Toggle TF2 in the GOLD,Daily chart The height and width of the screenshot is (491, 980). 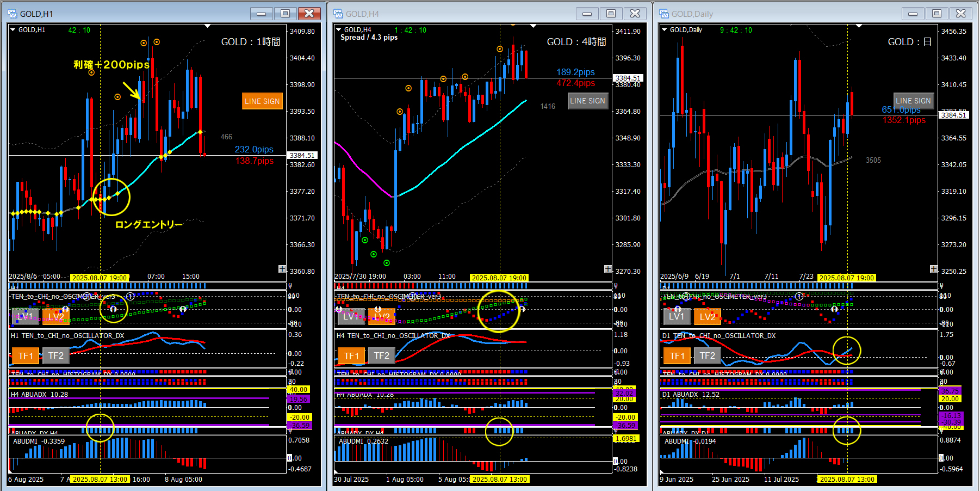(708, 356)
